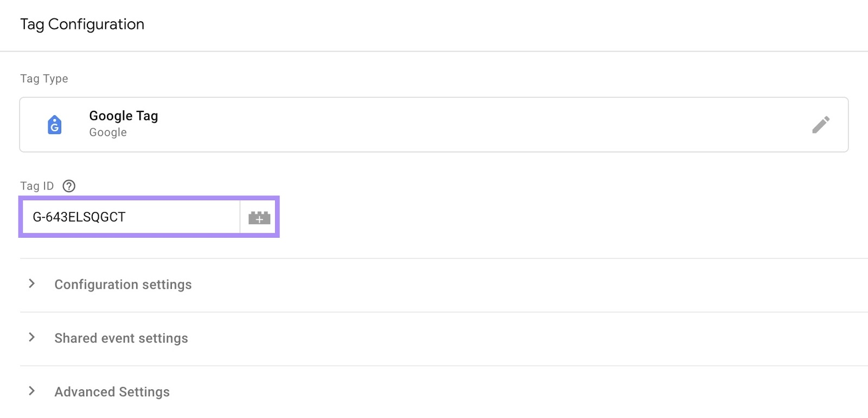Select the blue G badge on the tag logo
868x418 pixels.
(54, 127)
